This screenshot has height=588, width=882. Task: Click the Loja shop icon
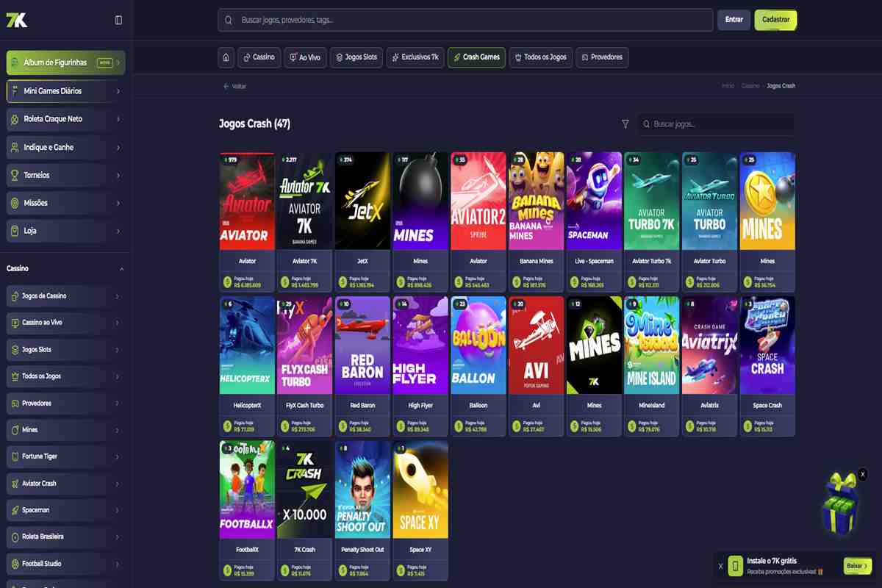[x=15, y=231]
